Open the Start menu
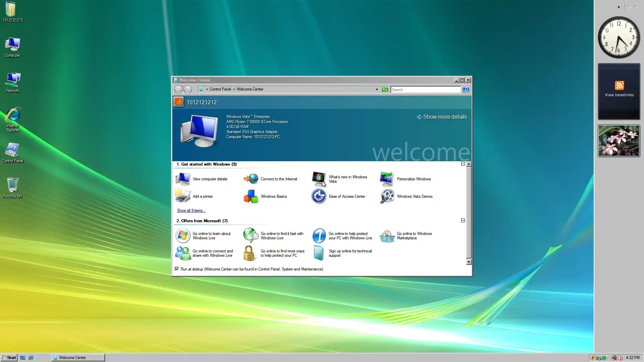The height and width of the screenshot is (362, 644). pos(9,357)
